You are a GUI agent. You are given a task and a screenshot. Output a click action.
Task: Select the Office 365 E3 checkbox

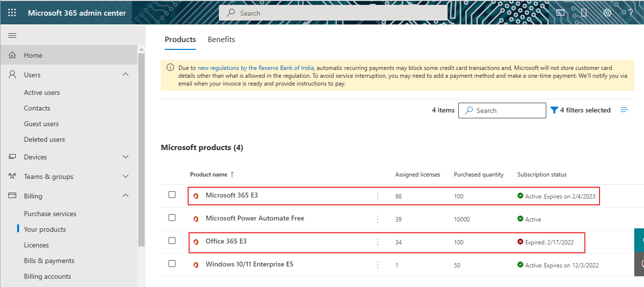172,241
